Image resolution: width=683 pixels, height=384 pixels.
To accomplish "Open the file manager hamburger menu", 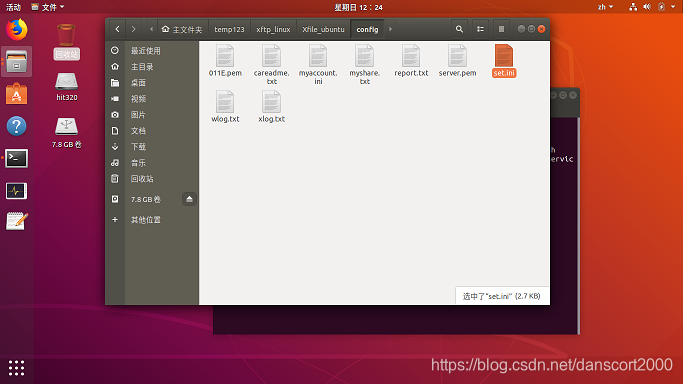I will pyautogui.click(x=501, y=29).
